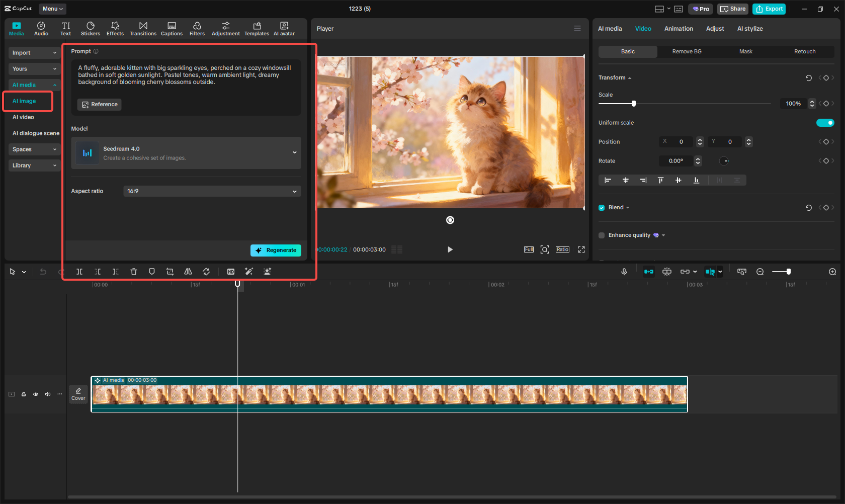Click the mirror flip icon in timeline toolbar
The width and height of the screenshot is (845, 504).
point(188,272)
